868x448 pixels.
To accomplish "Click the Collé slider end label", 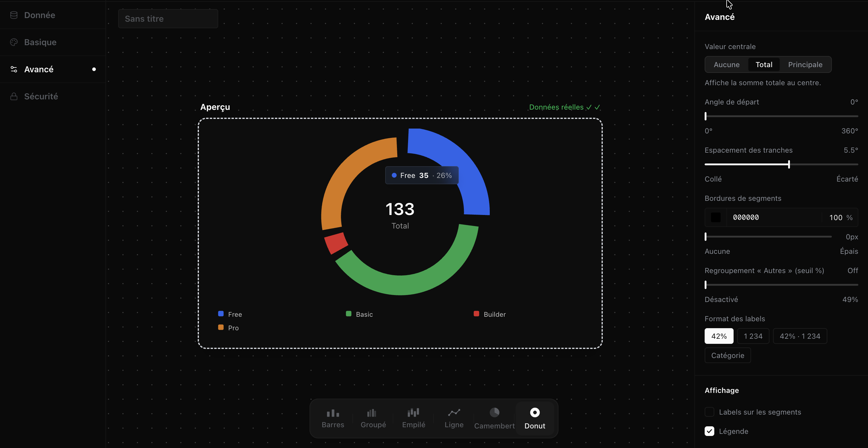I will (x=713, y=179).
